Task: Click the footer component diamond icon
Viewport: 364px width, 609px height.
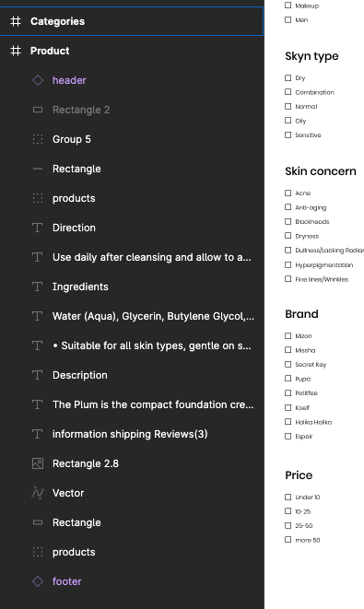Action: click(38, 581)
